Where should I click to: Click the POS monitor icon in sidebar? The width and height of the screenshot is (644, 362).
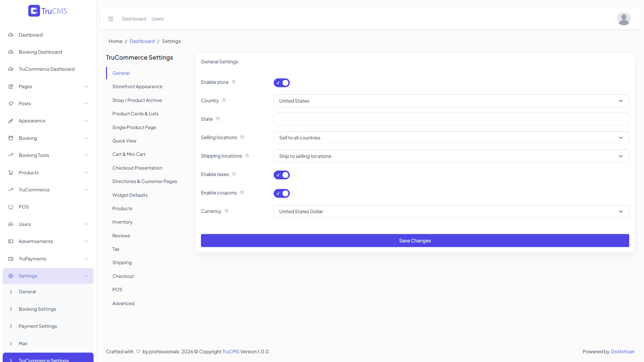(x=11, y=207)
